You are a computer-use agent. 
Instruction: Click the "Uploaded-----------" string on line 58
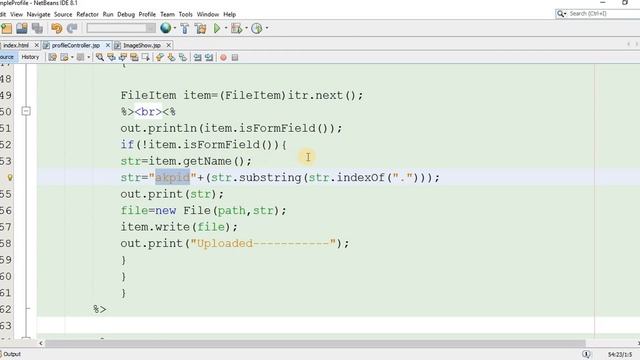263,244
